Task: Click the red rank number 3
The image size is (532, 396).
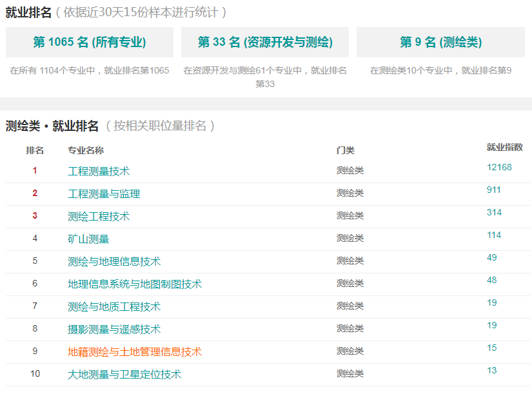Action: [x=35, y=215]
